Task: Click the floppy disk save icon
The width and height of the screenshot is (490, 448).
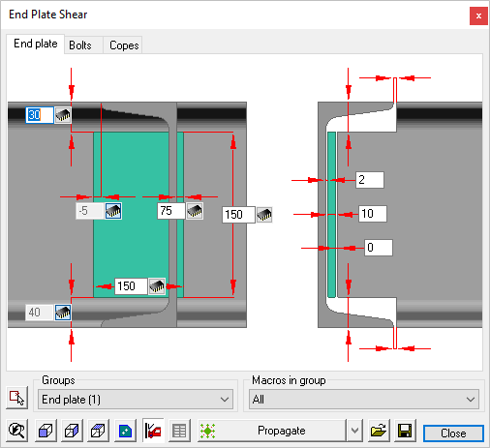Action: [405, 431]
